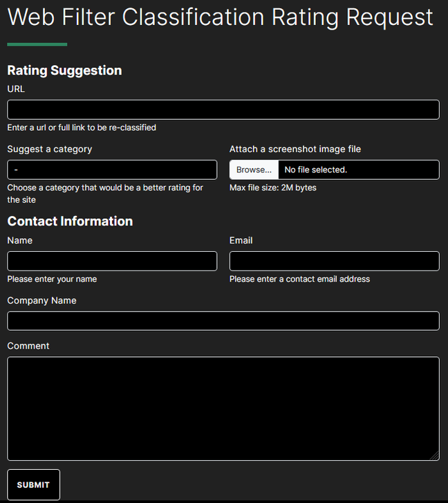Screen dimensions: 448x503
Task: Focus the Name input field
Action: [112, 261]
